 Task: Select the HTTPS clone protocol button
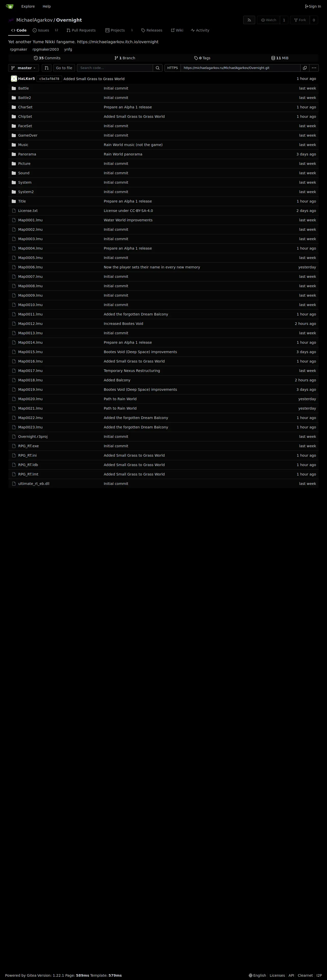coord(172,68)
